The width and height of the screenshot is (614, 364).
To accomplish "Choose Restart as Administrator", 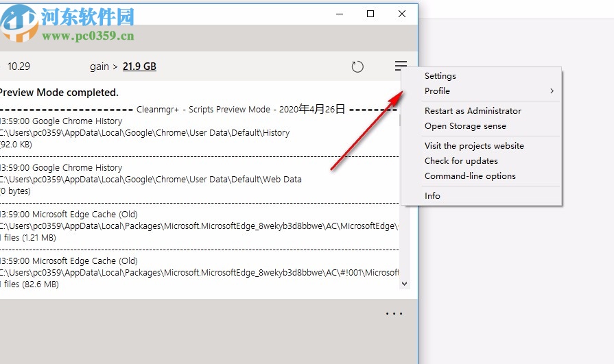I will [x=473, y=111].
